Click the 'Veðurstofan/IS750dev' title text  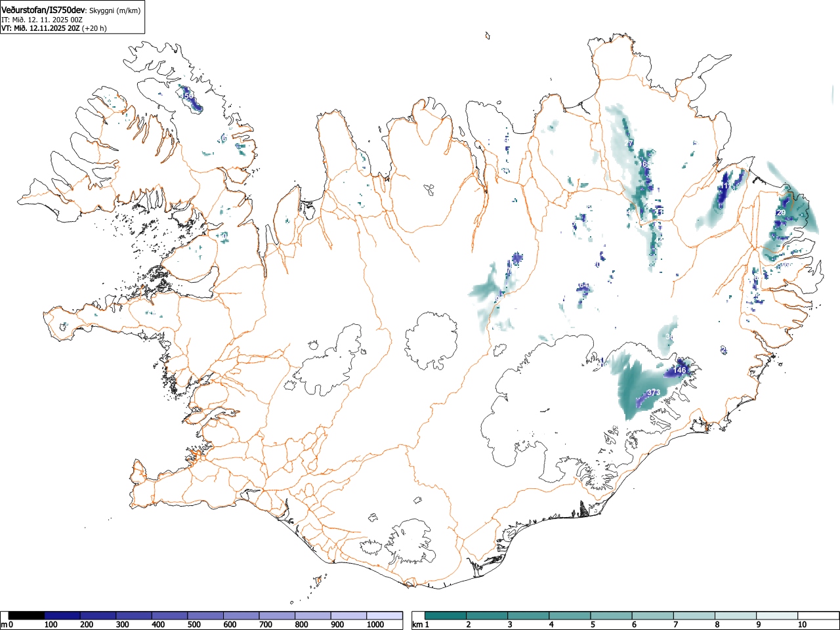[43, 10]
